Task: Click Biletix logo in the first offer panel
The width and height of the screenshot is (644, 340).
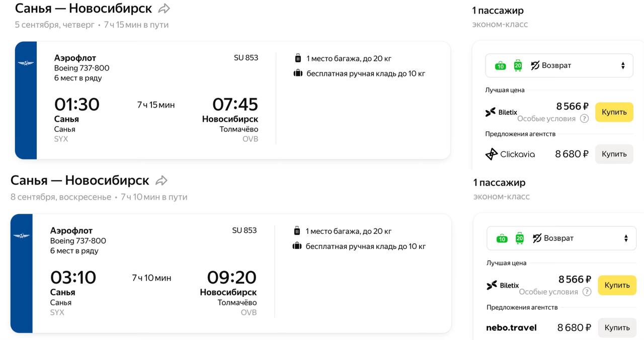Action: (501, 112)
